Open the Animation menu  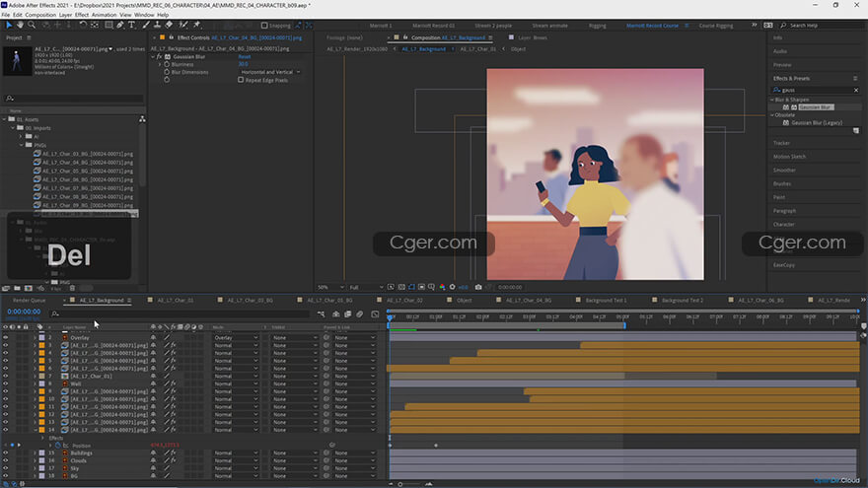(x=105, y=15)
